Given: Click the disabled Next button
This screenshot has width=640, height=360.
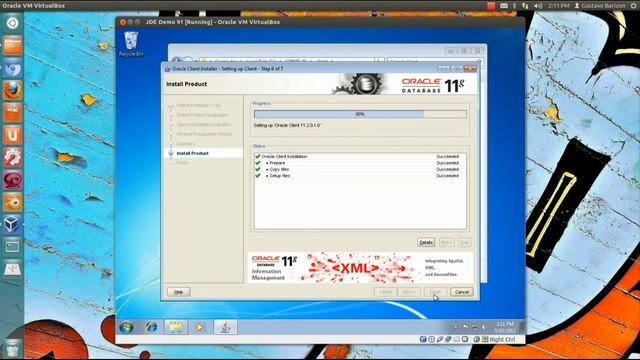Looking at the screenshot, I should point(409,292).
